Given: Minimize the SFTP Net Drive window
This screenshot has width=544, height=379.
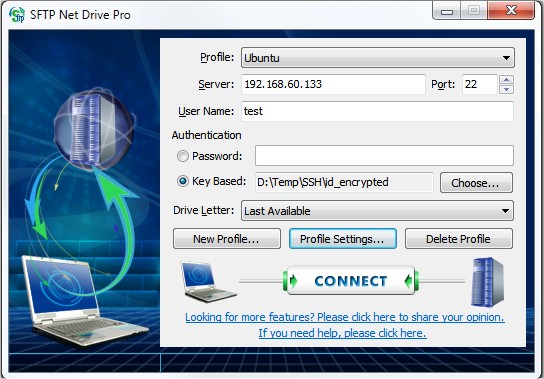Looking at the screenshot, I should tap(447, 11).
